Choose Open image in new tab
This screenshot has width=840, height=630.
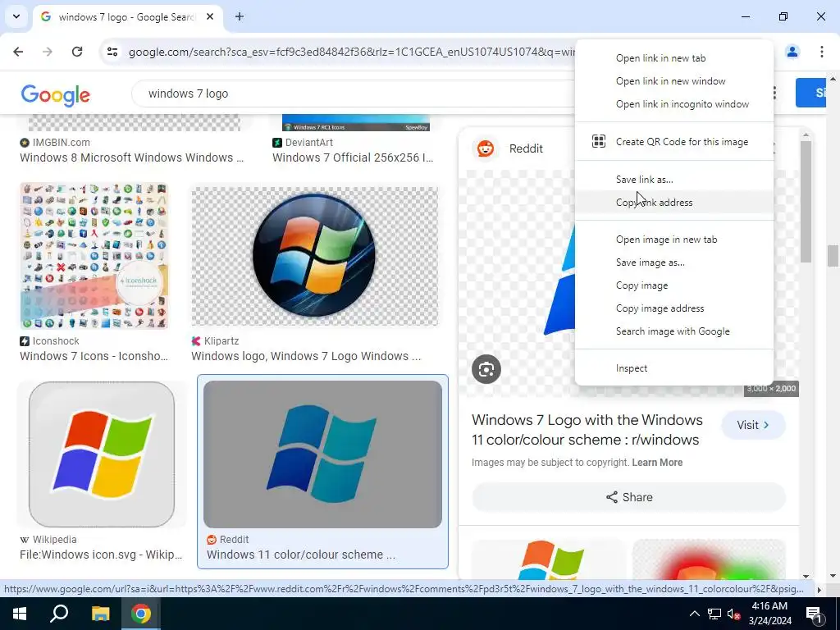click(674, 240)
